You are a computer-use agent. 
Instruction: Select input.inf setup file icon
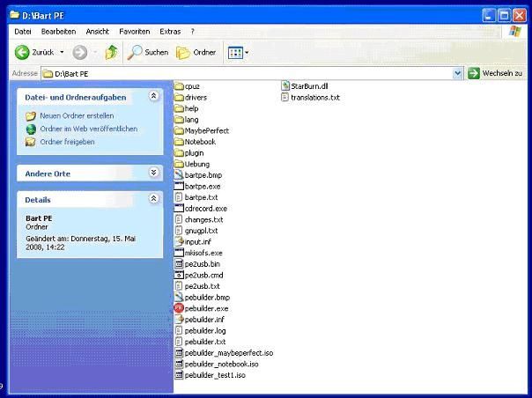[179, 241]
